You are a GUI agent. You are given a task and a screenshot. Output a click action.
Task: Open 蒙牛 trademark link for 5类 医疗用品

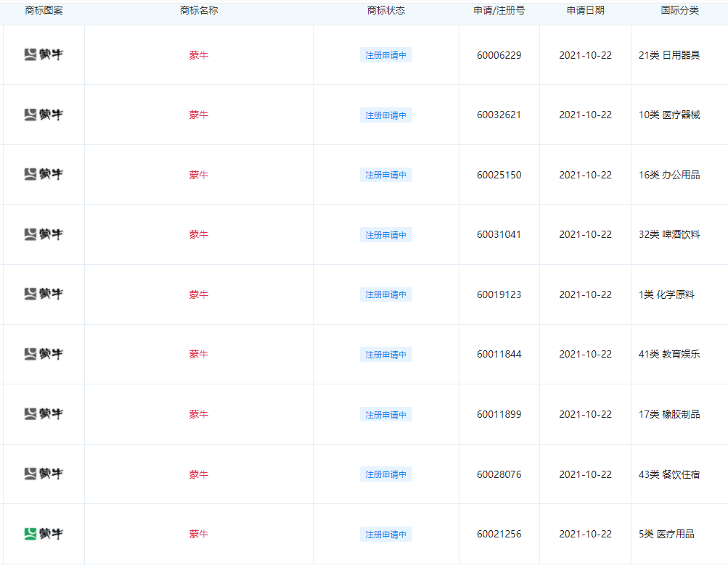point(199,534)
